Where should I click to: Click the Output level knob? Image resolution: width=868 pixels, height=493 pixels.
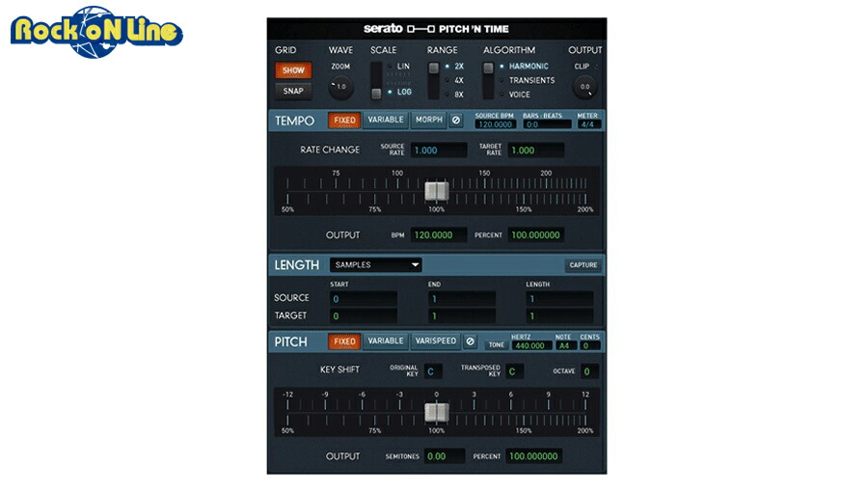coord(584,87)
